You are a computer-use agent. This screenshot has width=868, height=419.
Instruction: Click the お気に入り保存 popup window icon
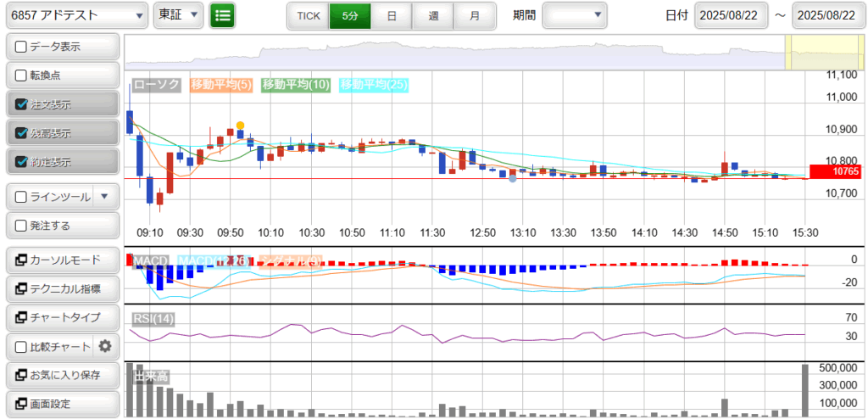tap(21, 375)
